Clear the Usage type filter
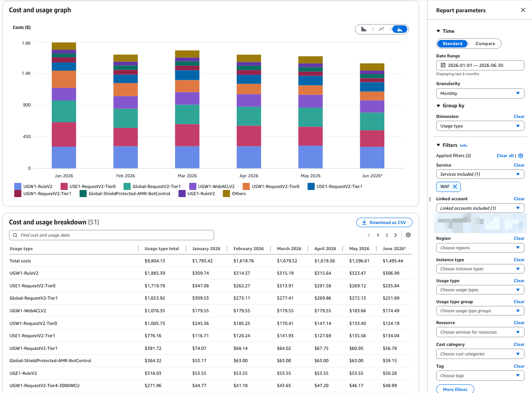 (x=519, y=281)
